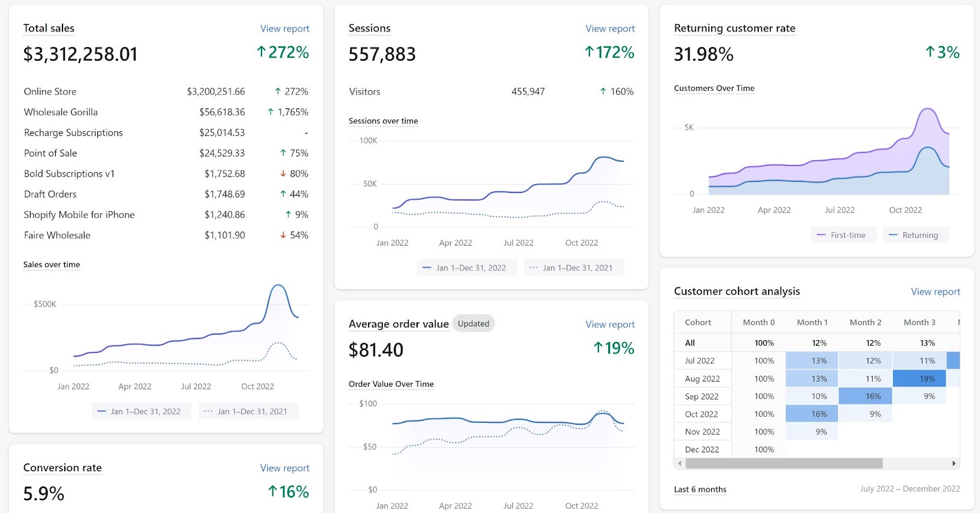Screen dimensions: 980x513
Task: Open Customer cohort analysis View report
Action: pos(935,292)
